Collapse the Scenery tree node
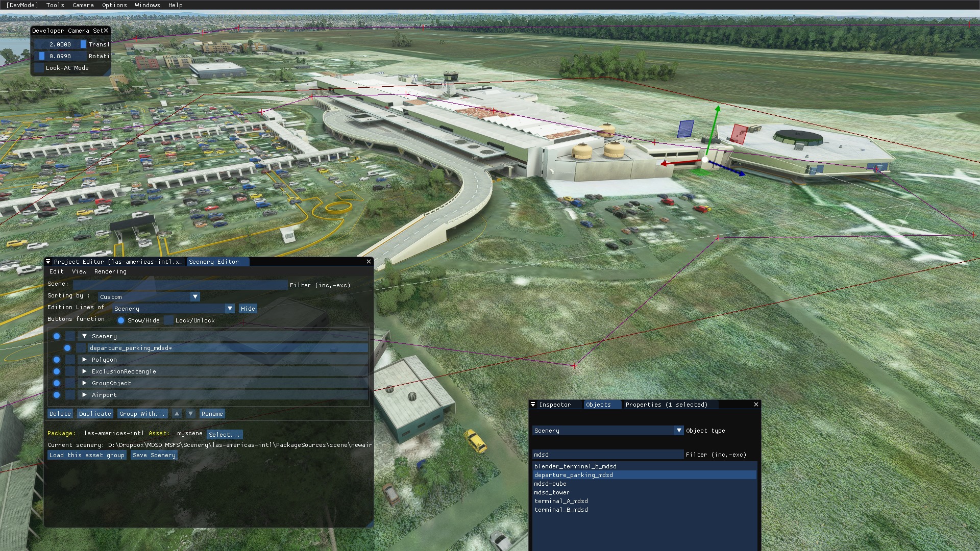Image resolution: width=980 pixels, height=551 pixels. tap(85, 336)
